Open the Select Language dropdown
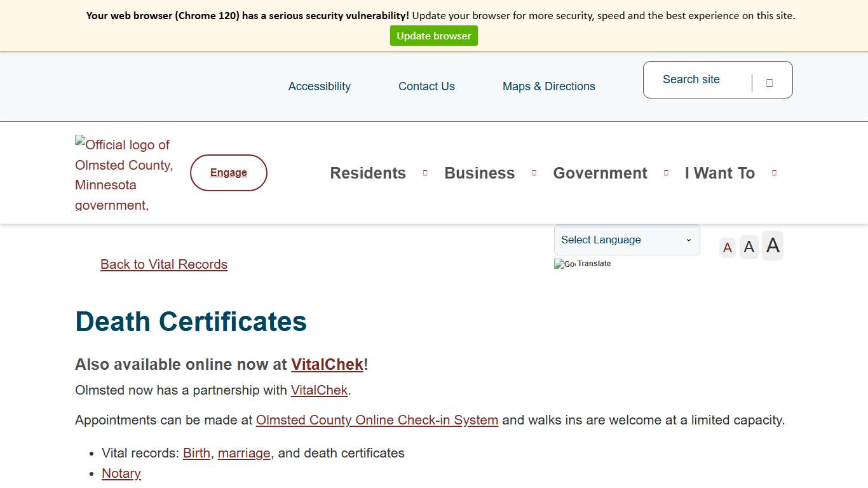Viewport: 868px width, 488px height. point(627,240)
